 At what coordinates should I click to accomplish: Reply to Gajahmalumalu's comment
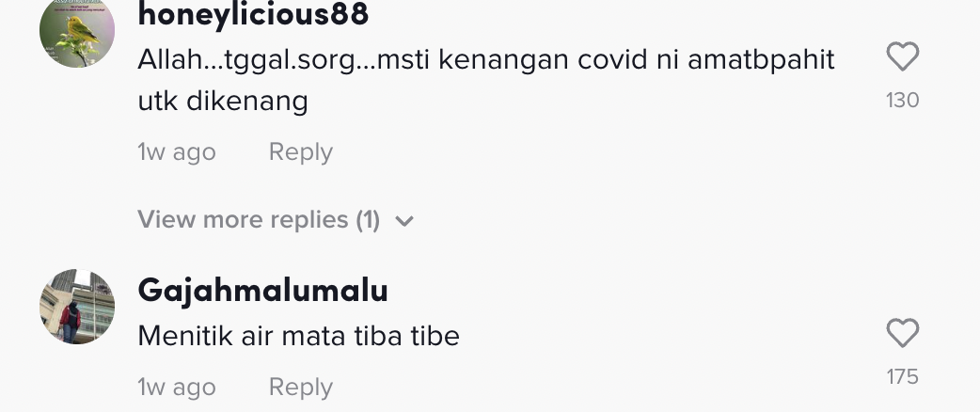[x=300, y=387]
